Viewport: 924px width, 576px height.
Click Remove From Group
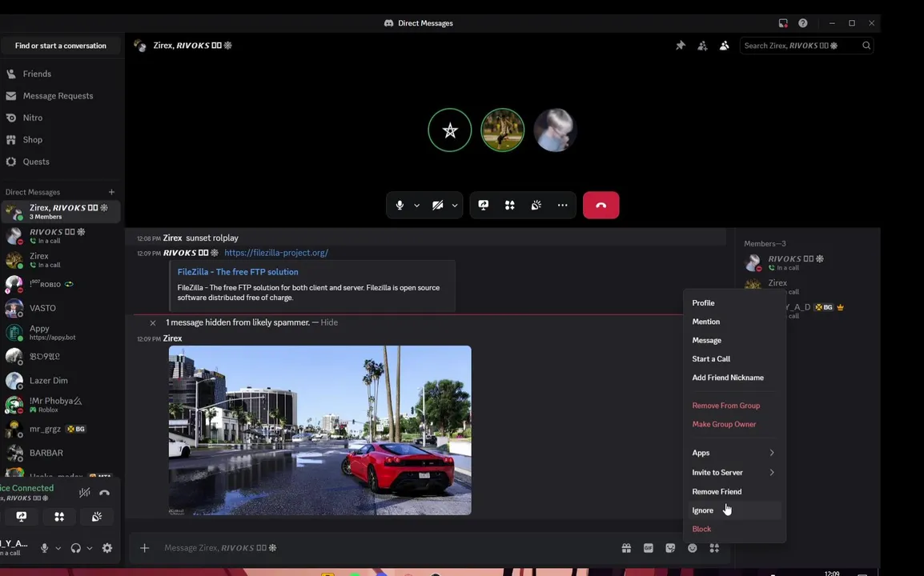734,406
